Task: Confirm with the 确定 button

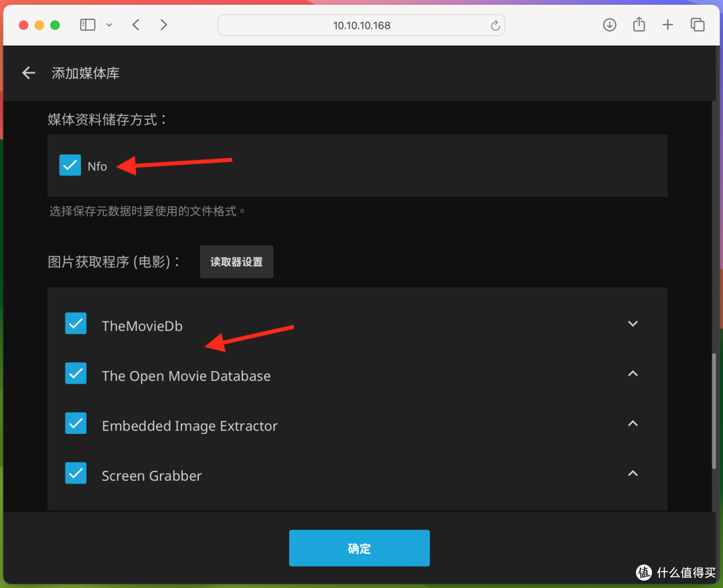Action: coord(359,548)
